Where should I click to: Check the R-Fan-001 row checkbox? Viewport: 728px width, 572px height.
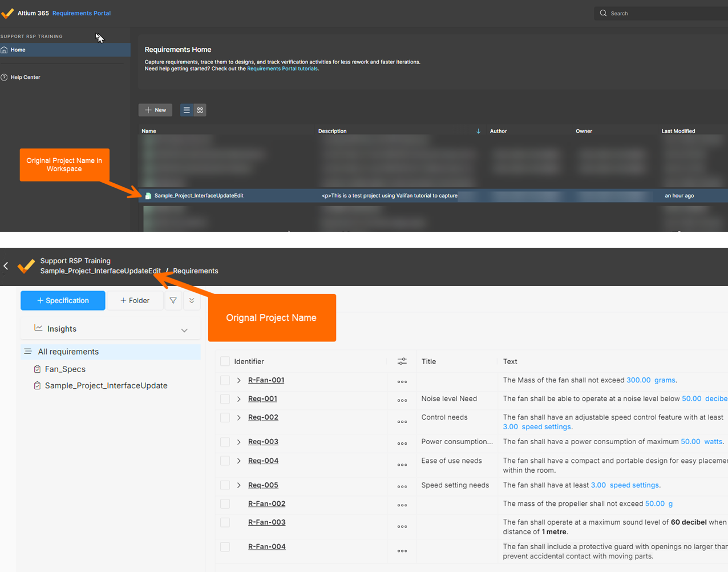click(225, 380)
